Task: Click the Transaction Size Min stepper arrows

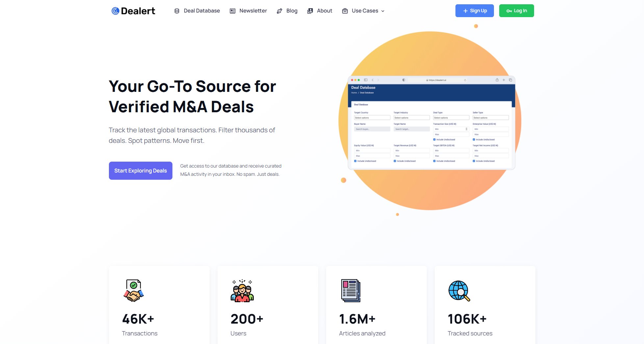Action: pyautogui.click(x=466, y=129)
